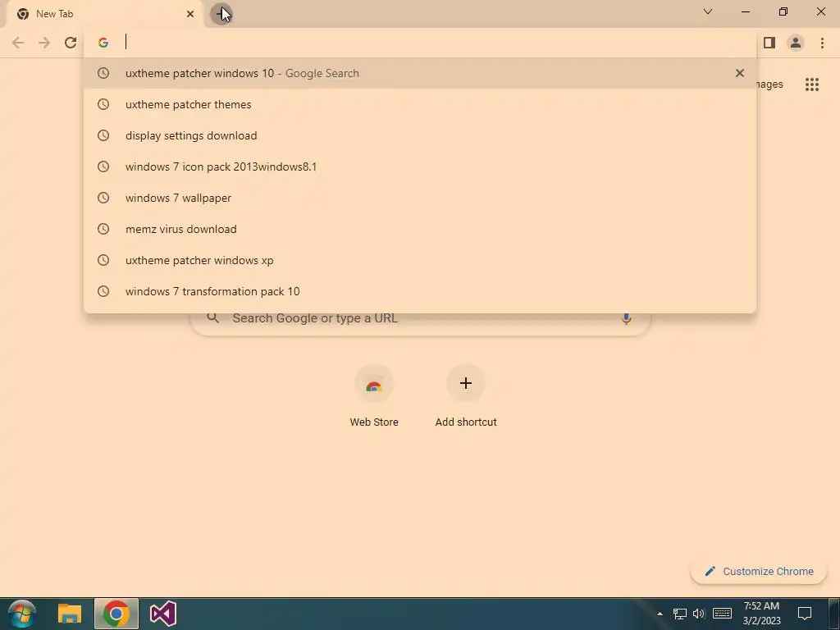840x630 pixels.
Task: Go back with the back arrow
Action: tap(18, 43)
